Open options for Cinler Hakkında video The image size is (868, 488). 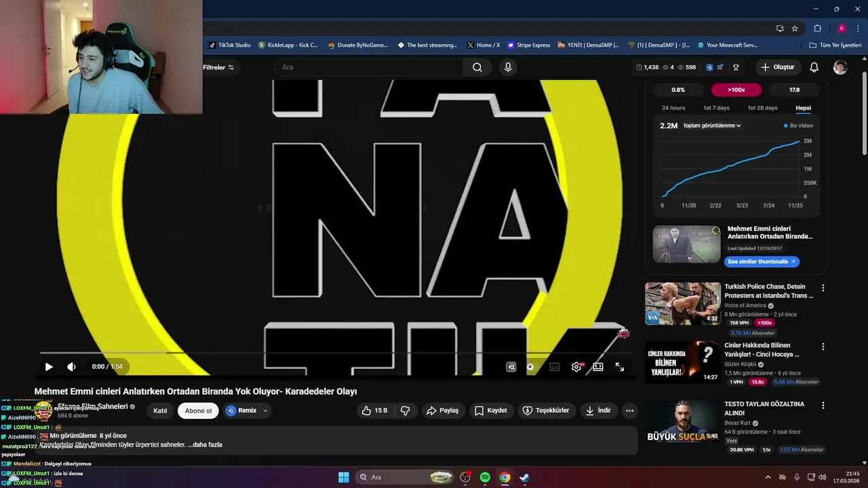[823, 346]
